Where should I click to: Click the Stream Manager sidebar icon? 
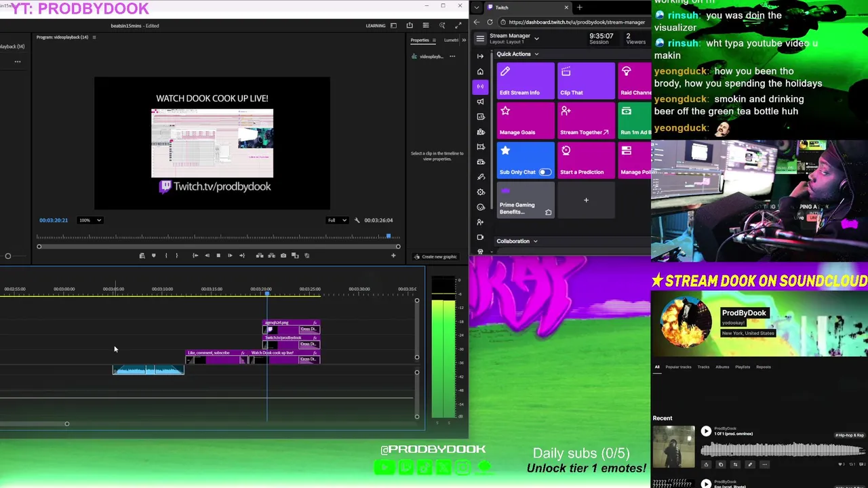480,86
